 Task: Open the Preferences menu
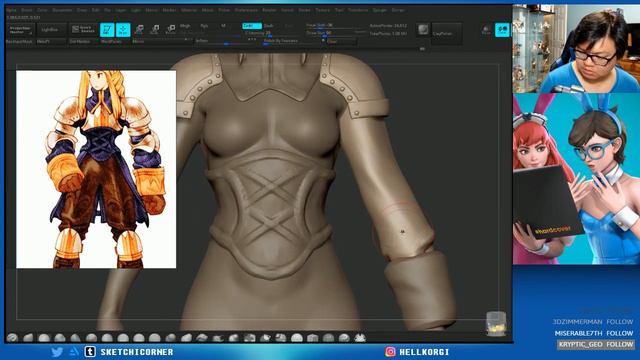pos(247,10)
